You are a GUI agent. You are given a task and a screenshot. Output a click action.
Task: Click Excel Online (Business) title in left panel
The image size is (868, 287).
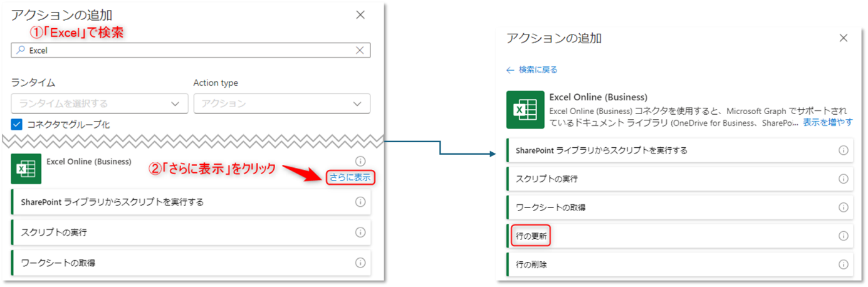click(x=89, y=161)
